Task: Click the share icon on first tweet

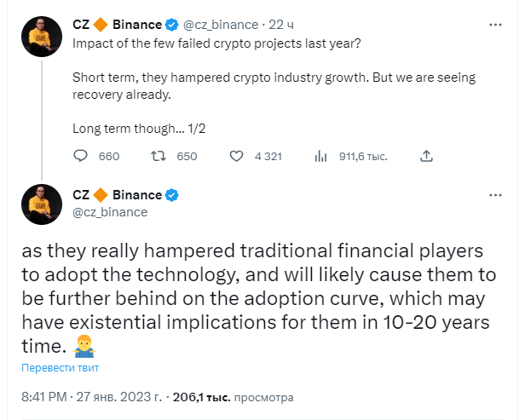Action: 428,157
